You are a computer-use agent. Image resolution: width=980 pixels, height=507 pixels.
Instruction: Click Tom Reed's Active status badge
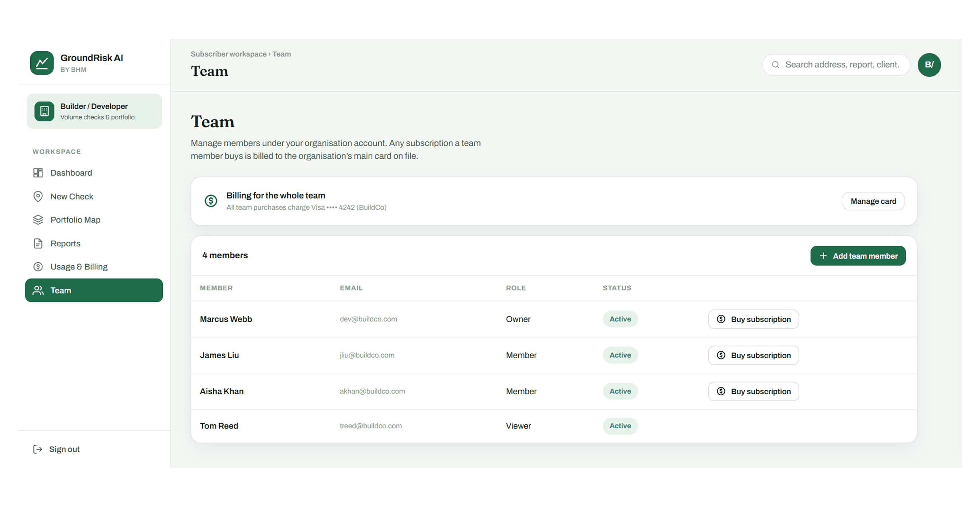pos(620,425)
